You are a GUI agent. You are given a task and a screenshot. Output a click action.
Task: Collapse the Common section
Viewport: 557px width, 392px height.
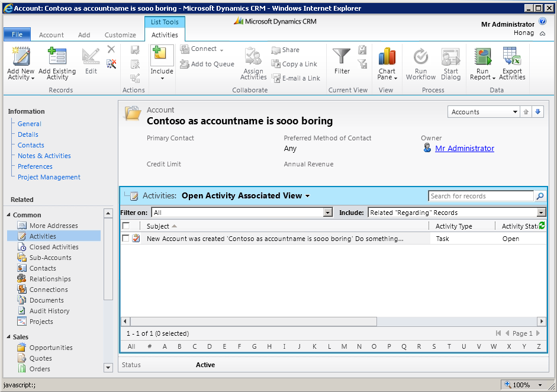pyautogui.click(x=8, y=215)
